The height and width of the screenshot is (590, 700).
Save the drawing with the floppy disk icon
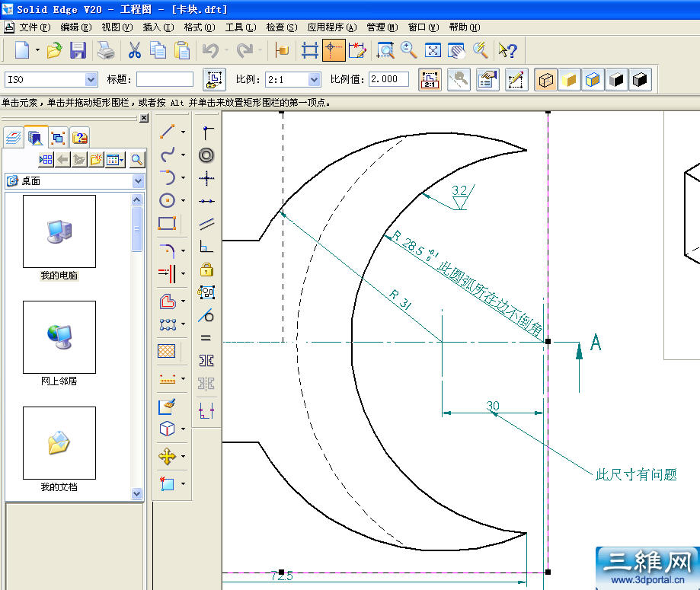pyautogui.click(x=78, y=50)
